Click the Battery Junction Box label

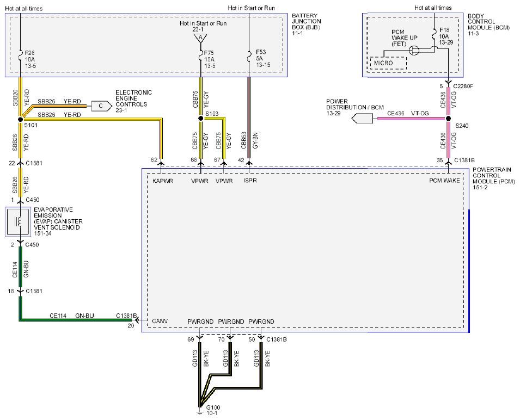click(x=306, y=24)
